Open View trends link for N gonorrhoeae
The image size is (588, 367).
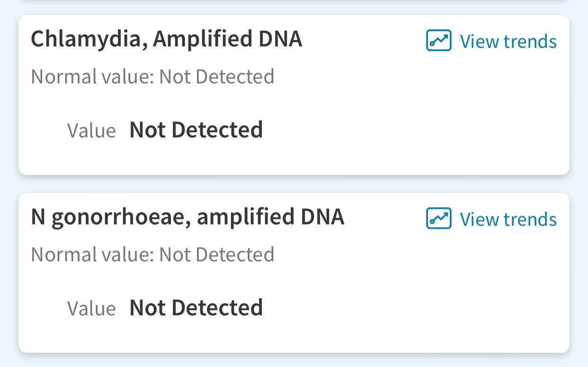(x=508, y=219)
